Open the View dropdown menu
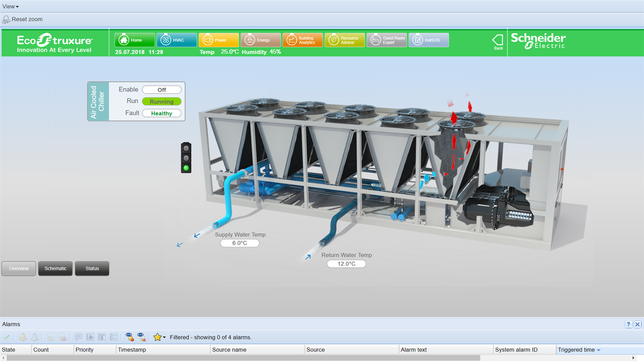This screenshot has width=644, height=362. point(10,6)
